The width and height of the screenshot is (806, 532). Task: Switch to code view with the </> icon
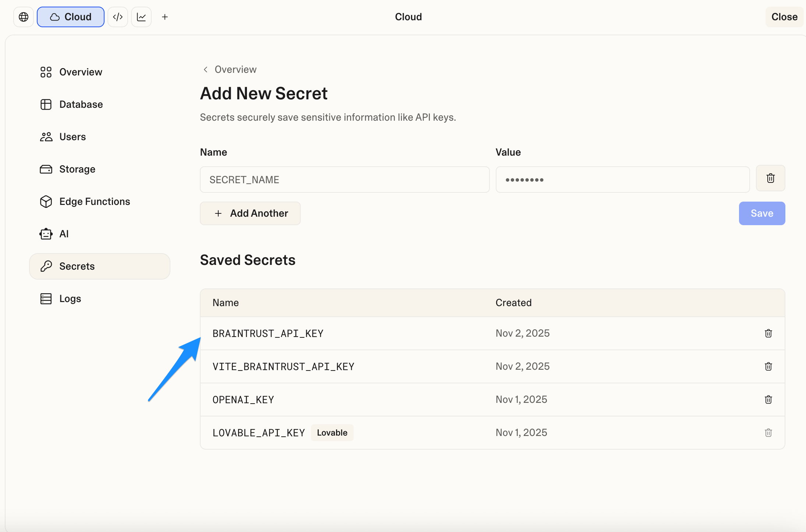pos(118,17)
